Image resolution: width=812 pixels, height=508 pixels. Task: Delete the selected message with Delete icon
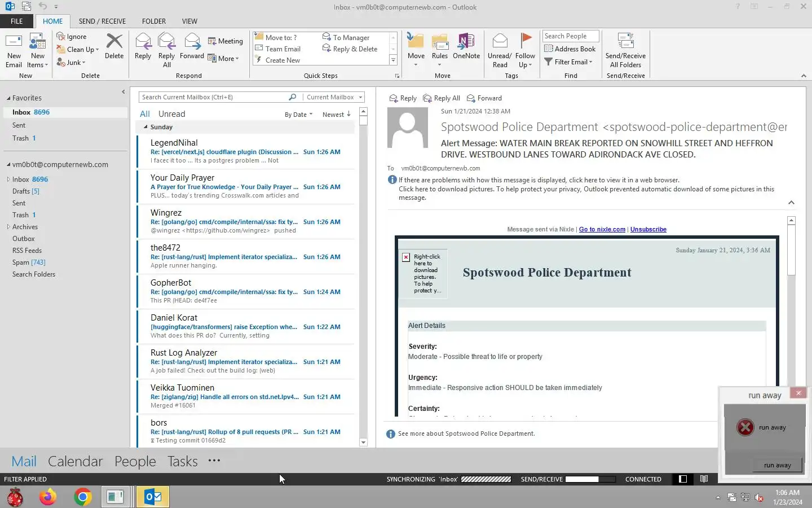tap(114, 46)
